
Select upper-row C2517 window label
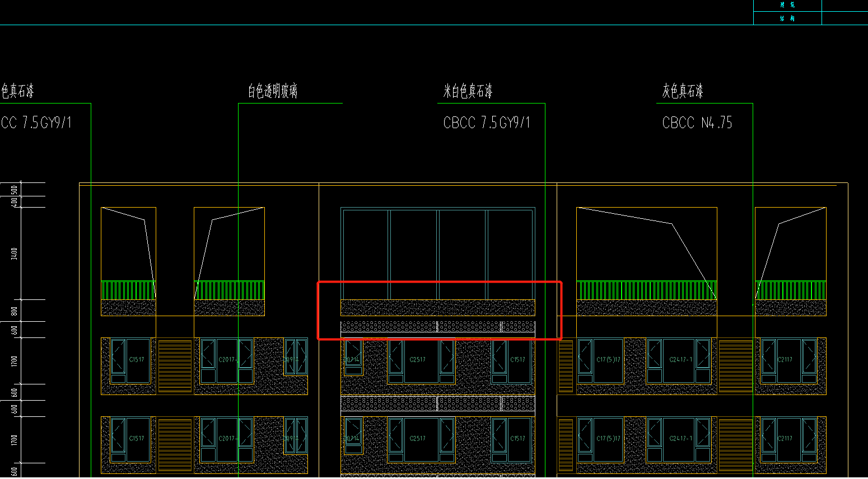(x=417, y=360)
